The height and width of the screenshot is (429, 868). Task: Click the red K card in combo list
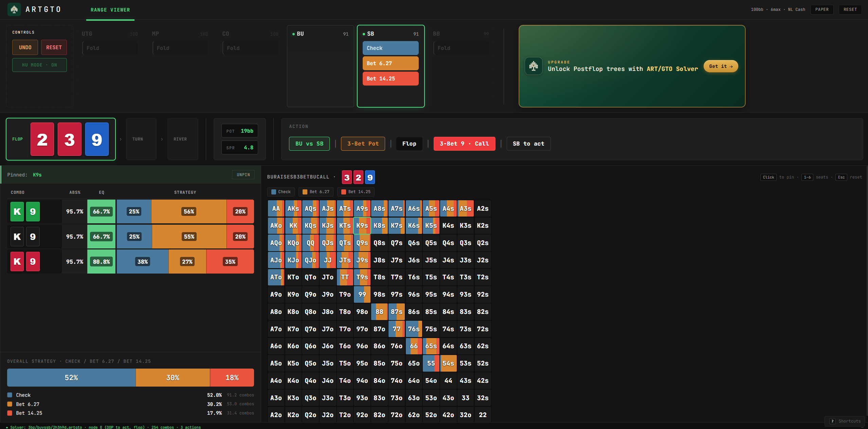tap(17, 262)
